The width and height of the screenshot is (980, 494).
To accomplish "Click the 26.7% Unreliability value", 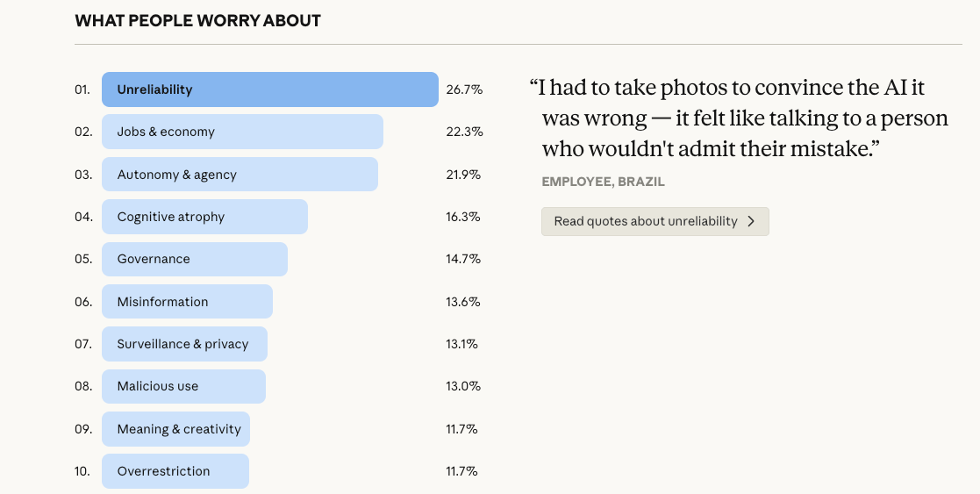I will coord(464,89).
